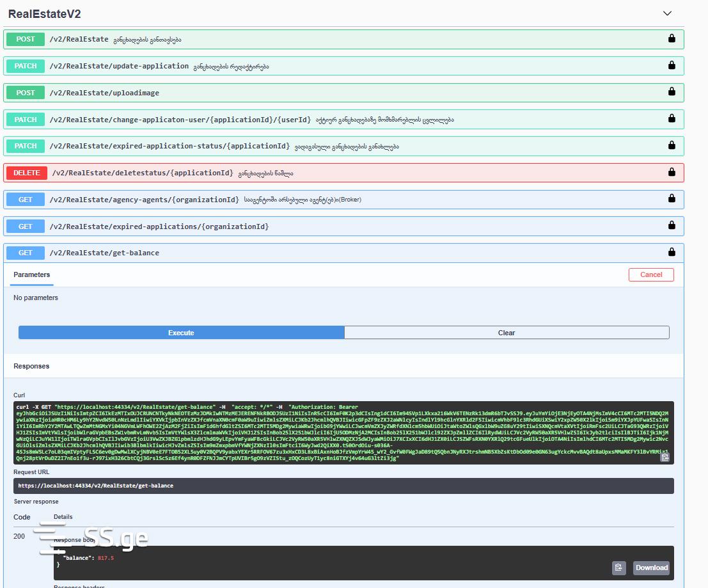708x588 pixels.
Task: Click the authorization lock on update-application endpoint
Action: (672, 65)
